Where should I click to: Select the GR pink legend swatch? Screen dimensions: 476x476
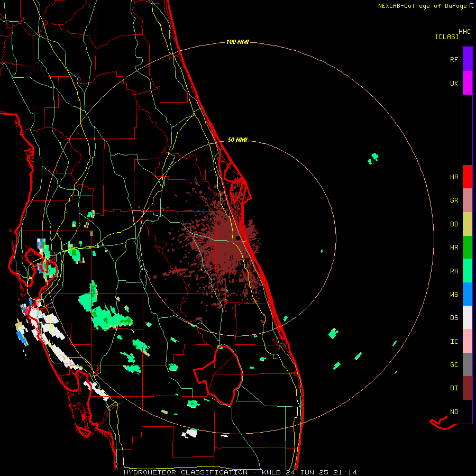pos(467,200)
